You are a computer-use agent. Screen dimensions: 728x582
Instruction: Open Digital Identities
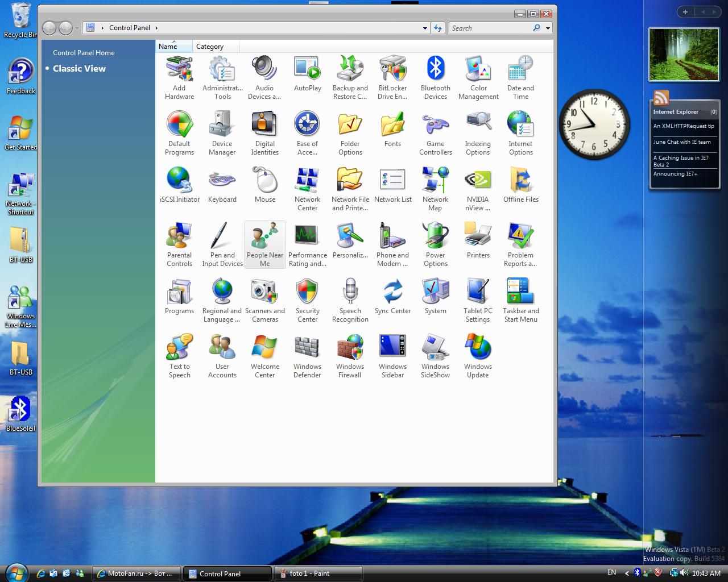[264, 134]
